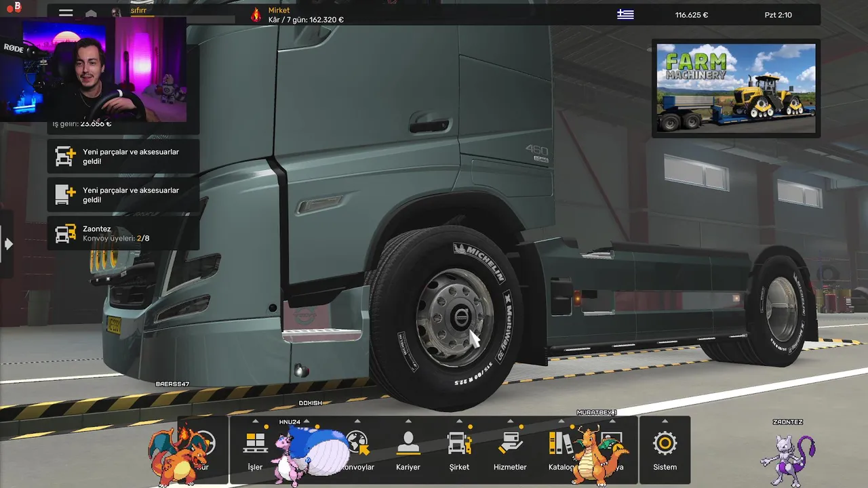Image resolution: width=868 pixels, height=488 pixels.
Task: Open the player avatar profile picture
Action: pos(117,14)
